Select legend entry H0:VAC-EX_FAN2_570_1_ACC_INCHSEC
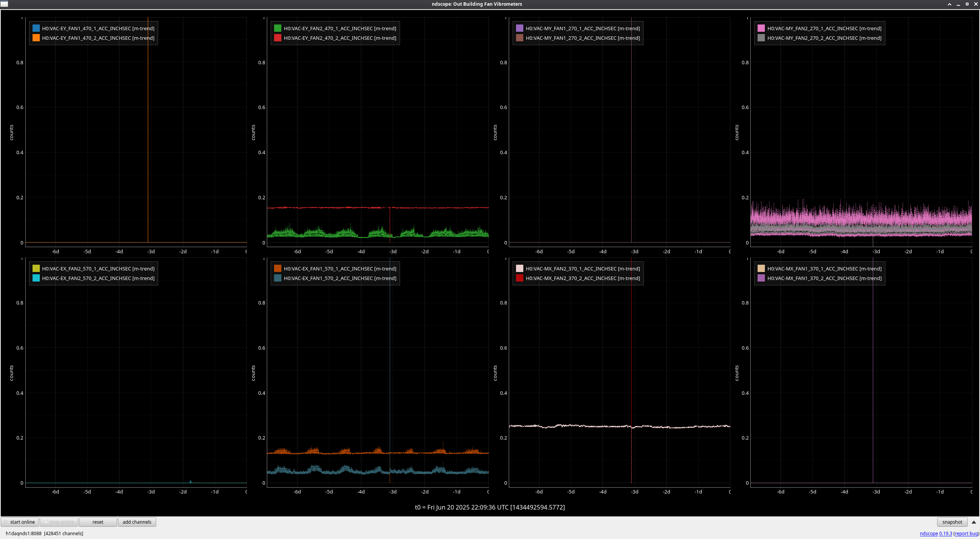This screenshot has width=980, height=539. click(x=98, y=269)
